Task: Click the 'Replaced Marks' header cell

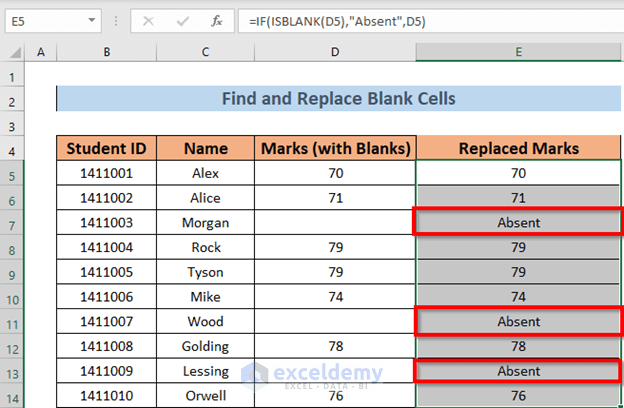Action: [x=518, y=148]
